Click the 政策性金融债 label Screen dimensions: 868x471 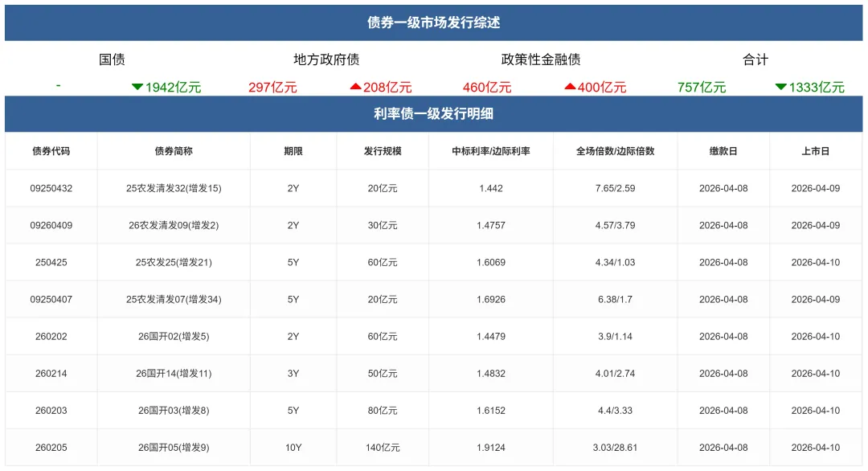(x=542, y=59)
